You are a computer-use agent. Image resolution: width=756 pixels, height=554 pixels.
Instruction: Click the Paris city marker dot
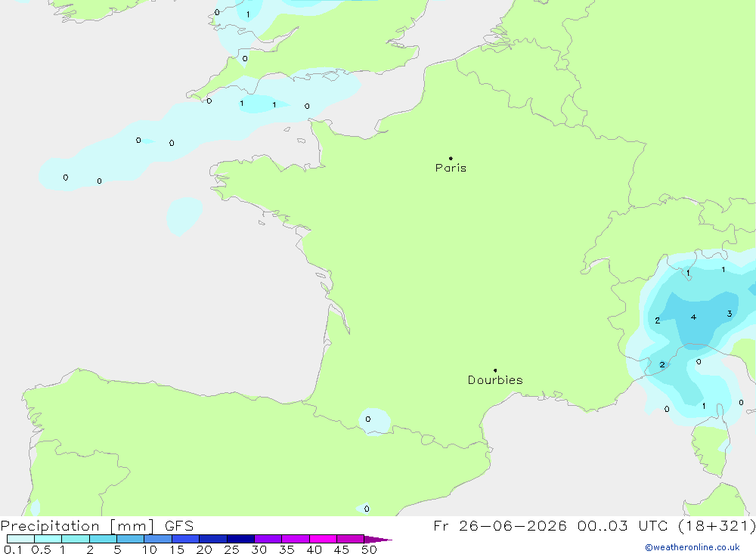point(451,158)
